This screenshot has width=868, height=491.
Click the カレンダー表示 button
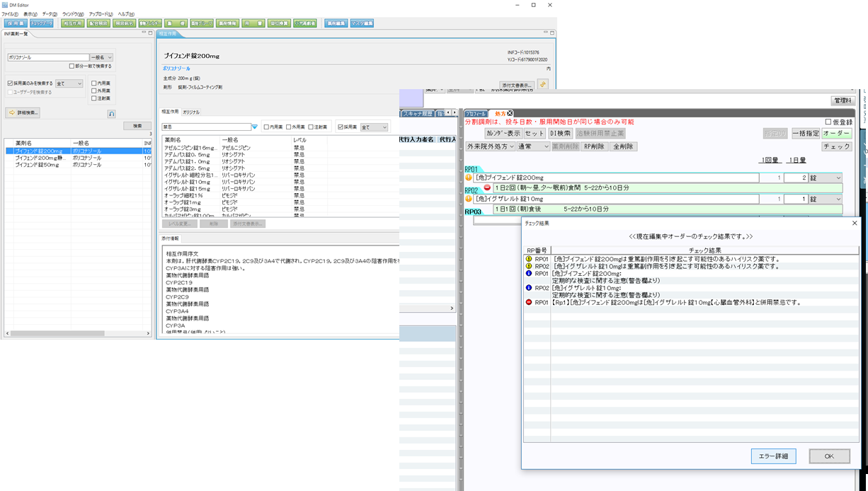[x=503, y=133]
